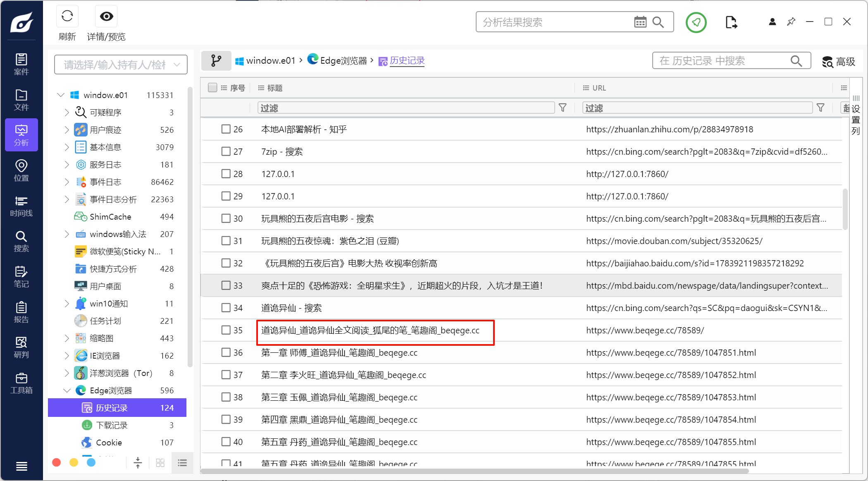Open the 案件 (Case) sidebar section
The height and width of the screenshot is (481, 868).
pos(21,65)
